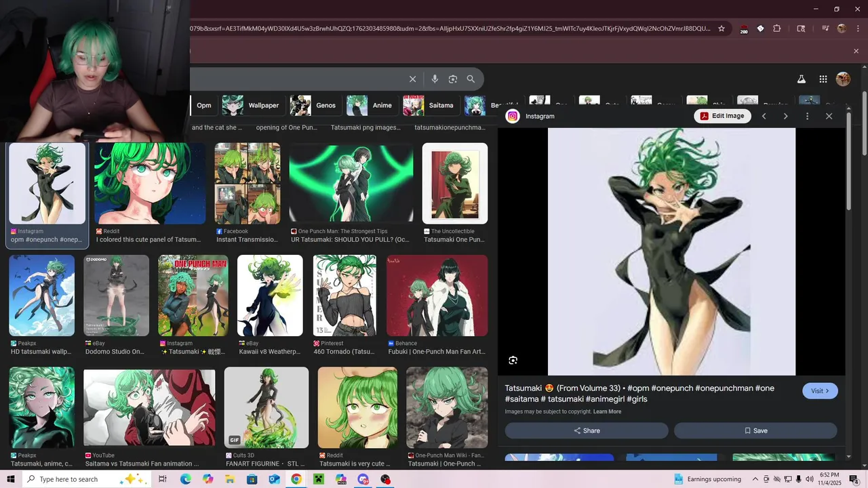Open the One-Punch Man Wiki thumbnail
This screenshot has width=868, height=488.
pyautogui.click(x=447, y=407)
